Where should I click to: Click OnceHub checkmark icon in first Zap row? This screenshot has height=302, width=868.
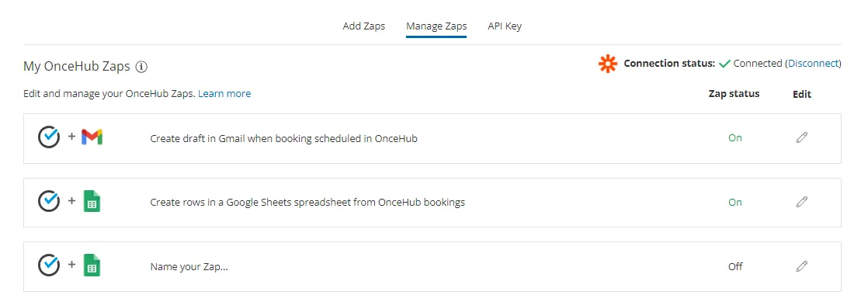coord(49,137)
